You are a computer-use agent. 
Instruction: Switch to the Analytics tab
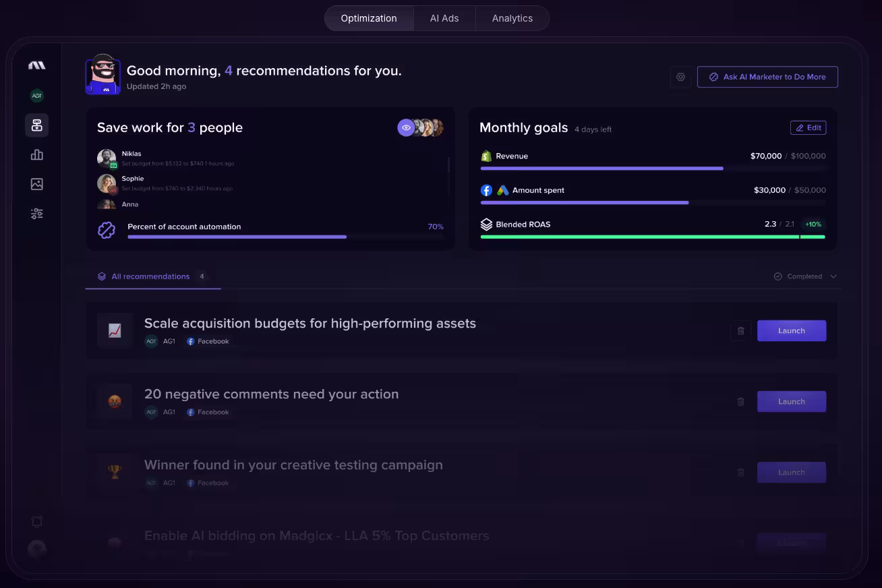512,18
